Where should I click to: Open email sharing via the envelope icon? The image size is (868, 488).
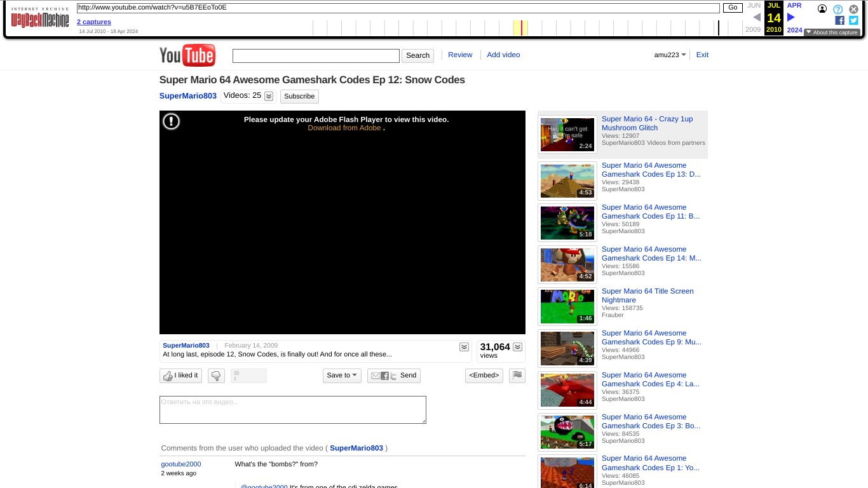coord(376,376)
